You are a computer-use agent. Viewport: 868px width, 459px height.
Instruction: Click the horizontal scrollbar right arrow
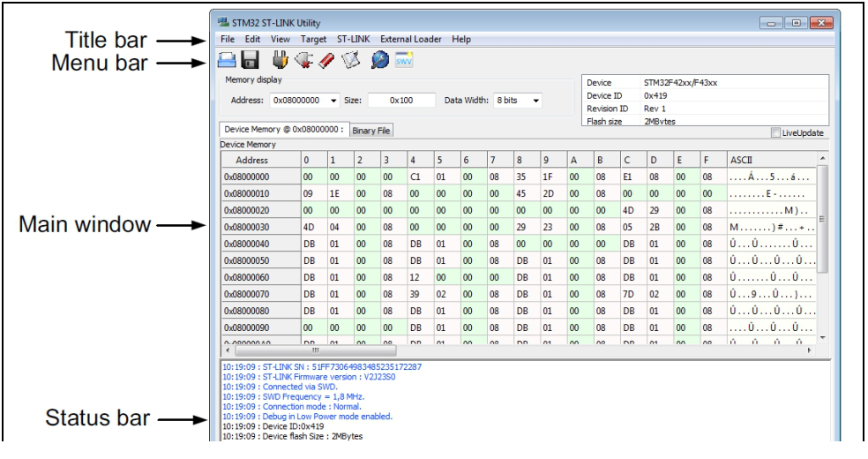pos(809,350)
